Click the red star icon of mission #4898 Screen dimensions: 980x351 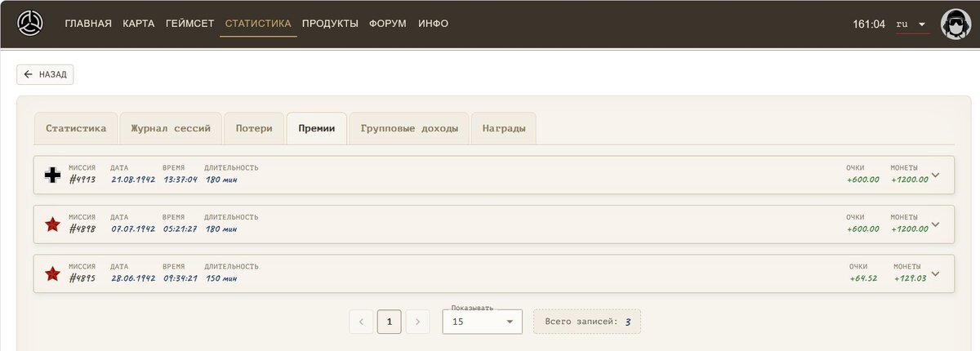pos(52,224)
